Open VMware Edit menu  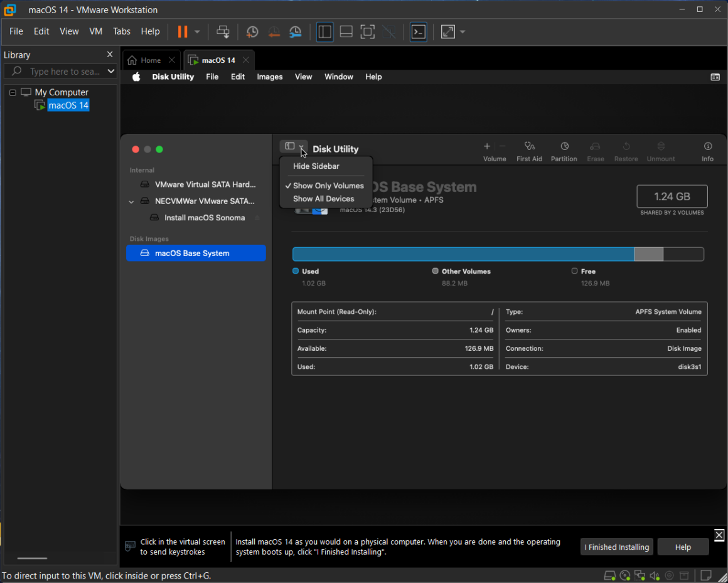41,31
